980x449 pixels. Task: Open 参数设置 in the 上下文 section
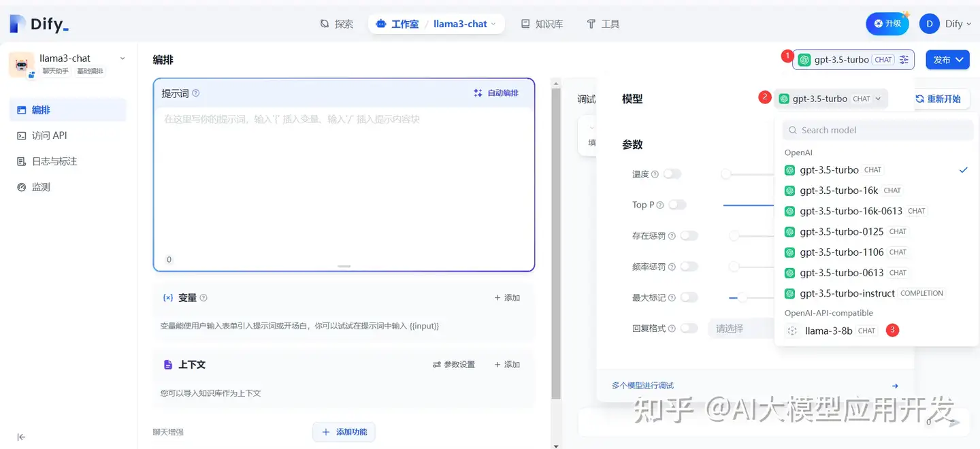(453, 365)
